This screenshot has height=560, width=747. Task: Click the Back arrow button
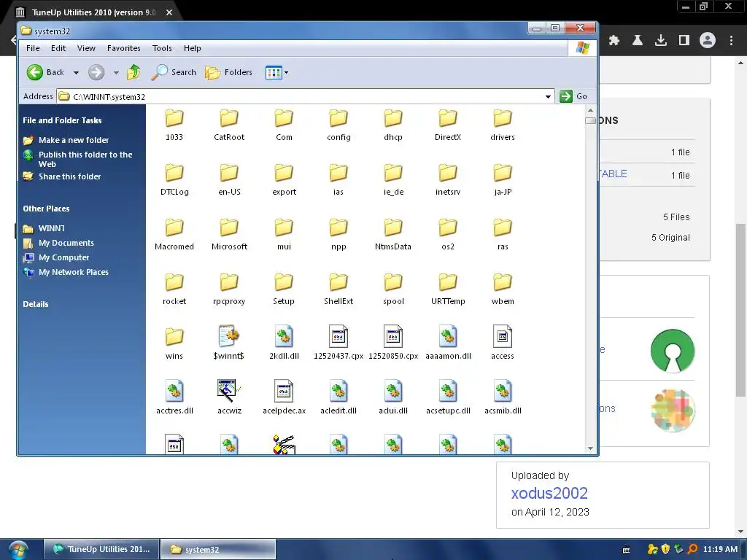pyautogui.click(x=45, y=72)
